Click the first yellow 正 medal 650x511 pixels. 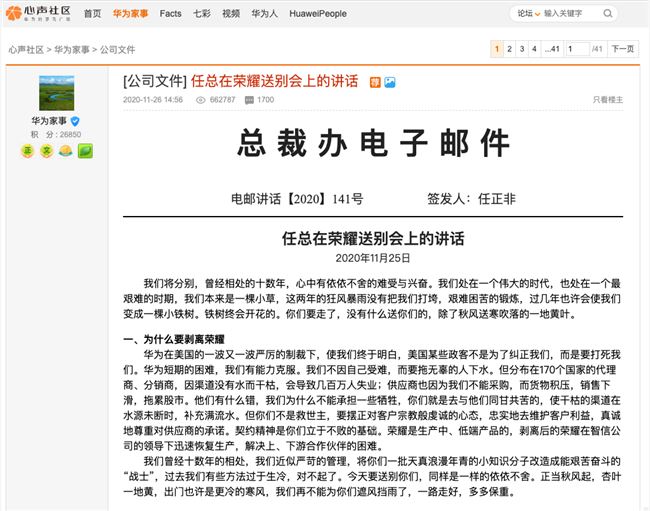point(27,151)
